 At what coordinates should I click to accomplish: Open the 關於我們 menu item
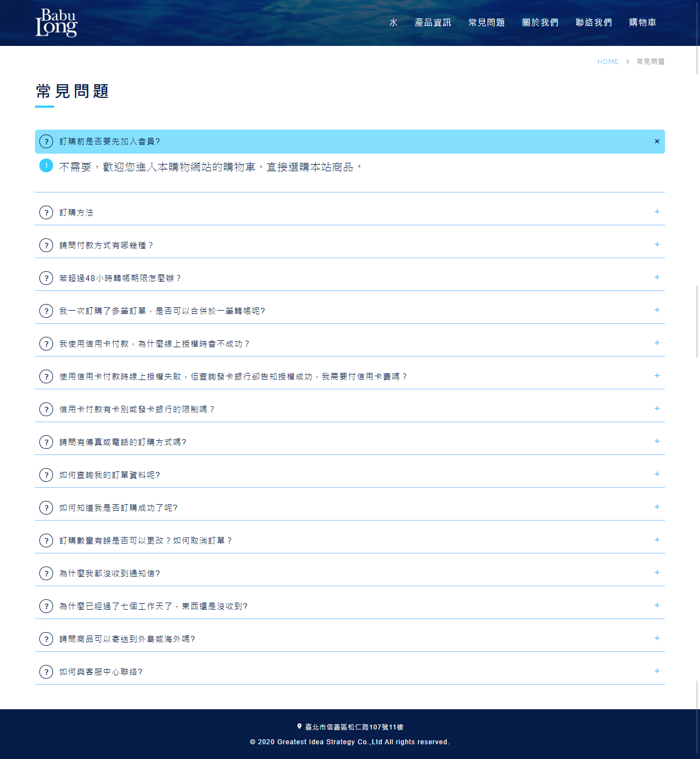click(x=540, y=22)
